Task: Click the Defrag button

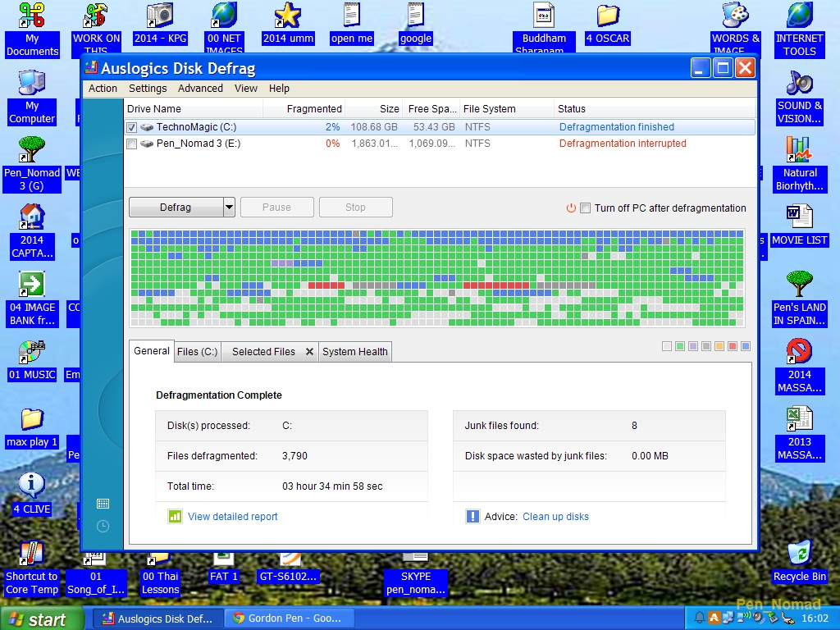Action: (176, 208)
